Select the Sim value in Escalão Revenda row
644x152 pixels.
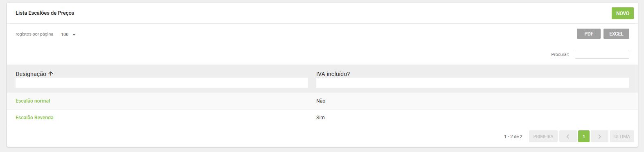coord(320,118)
